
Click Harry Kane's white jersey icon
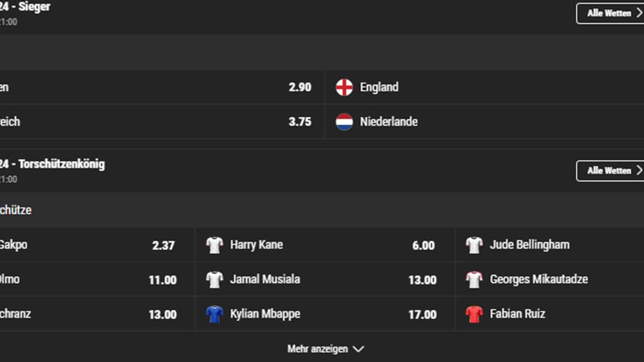[x=214, y=244]
